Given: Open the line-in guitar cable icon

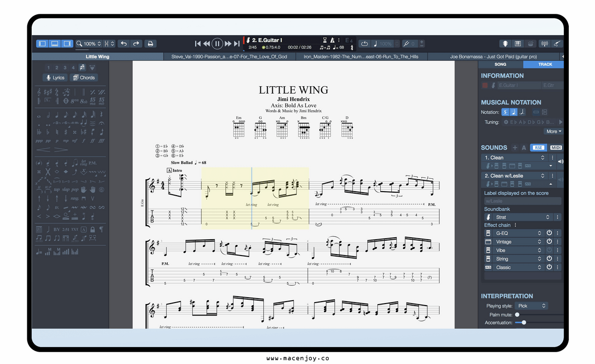Looking at the screenshot, I should [x=557, y=44].
